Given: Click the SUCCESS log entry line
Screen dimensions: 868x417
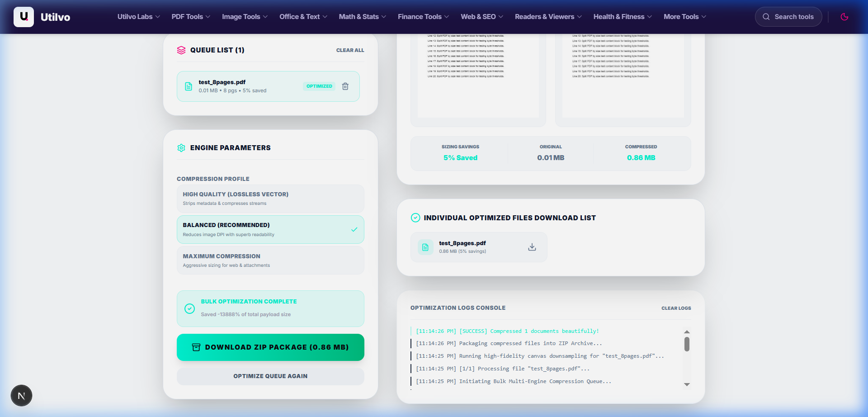Looking at the screenshot, I should [507, 331].
